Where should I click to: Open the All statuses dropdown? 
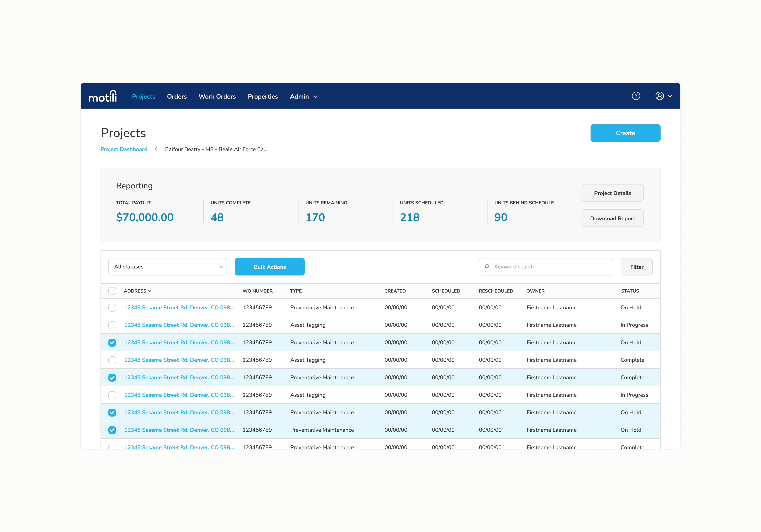coord(167,267)
